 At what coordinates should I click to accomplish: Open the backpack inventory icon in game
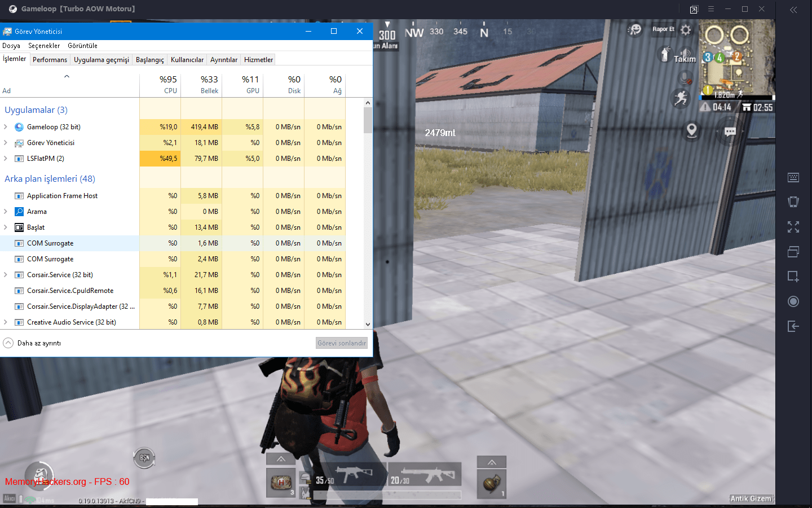281,483
